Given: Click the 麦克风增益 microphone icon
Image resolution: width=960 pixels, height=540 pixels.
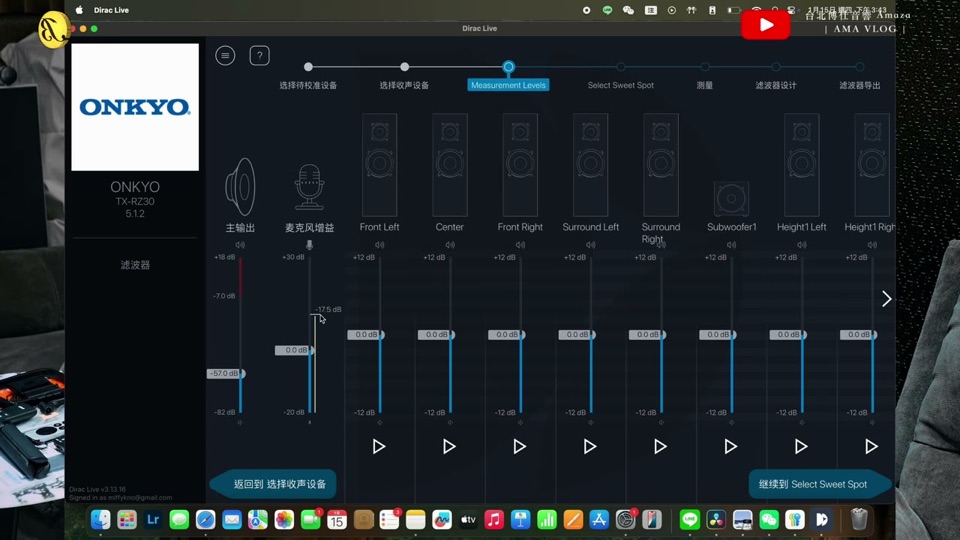Looking at the screenshot, I should click(309, 187).
